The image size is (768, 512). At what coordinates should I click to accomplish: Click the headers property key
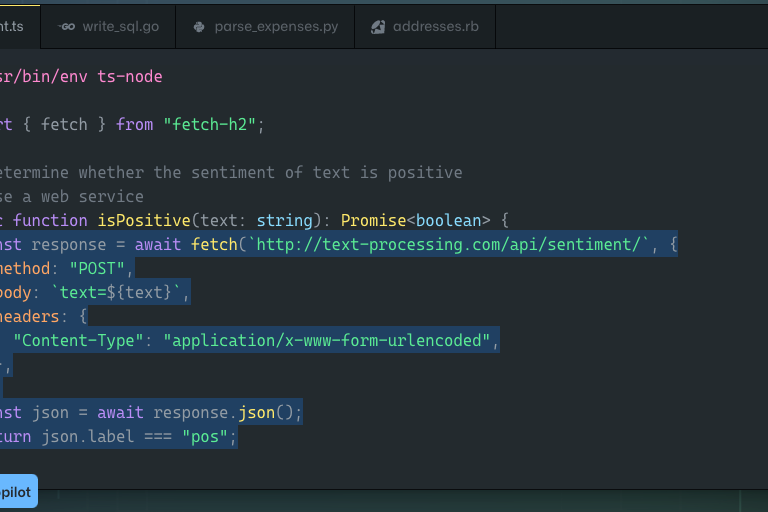pyautogui.click(x=29, y=317)
